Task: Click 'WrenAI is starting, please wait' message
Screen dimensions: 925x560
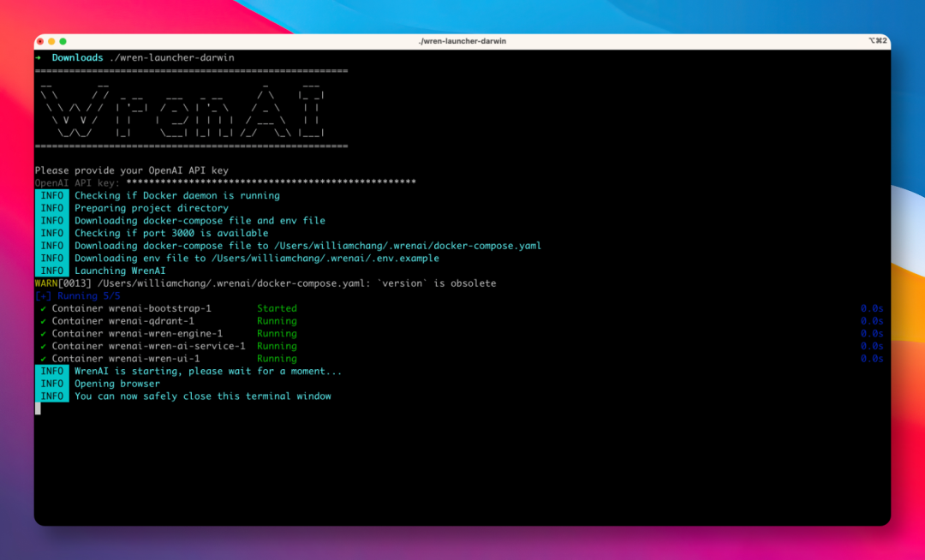Action: [x=207, y=372]
